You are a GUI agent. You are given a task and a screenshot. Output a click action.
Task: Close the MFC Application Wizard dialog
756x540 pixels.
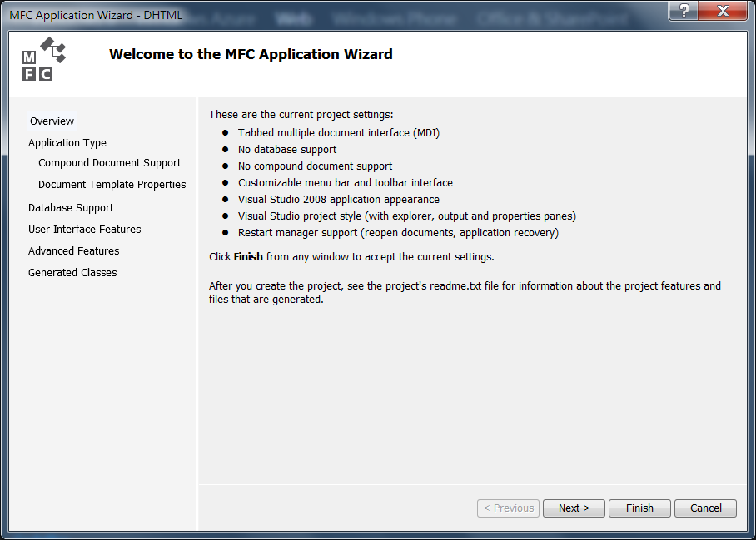pyautogui.click(x=723, y=11)
